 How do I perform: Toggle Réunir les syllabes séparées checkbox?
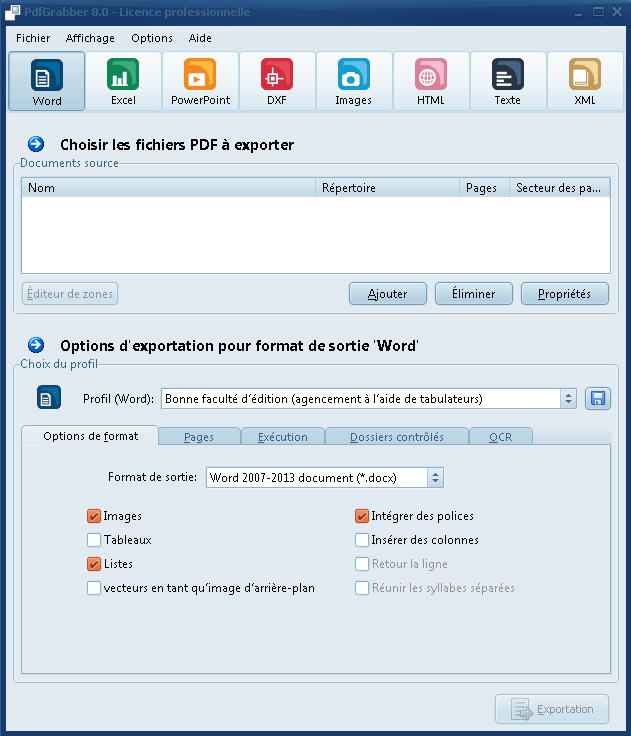(x=362, y=588)
